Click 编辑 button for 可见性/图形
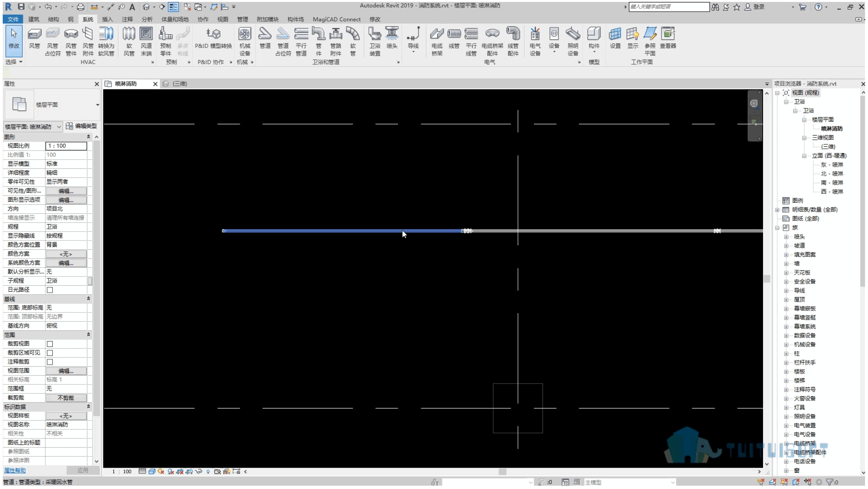Viewport: 868px width, 489px height. pyautogui.click(x=66, y=191)
